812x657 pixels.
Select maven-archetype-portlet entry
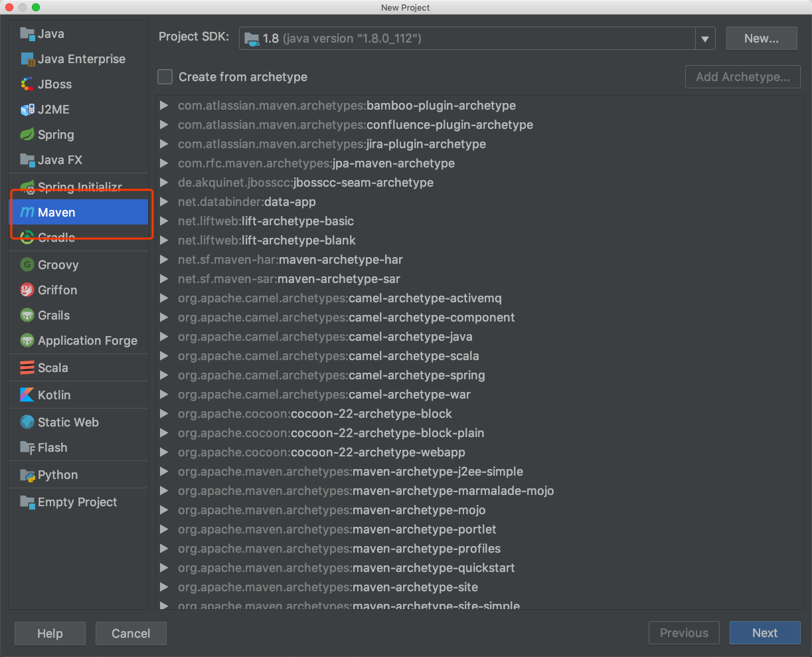pyautogui.click(x=337, y=529)
